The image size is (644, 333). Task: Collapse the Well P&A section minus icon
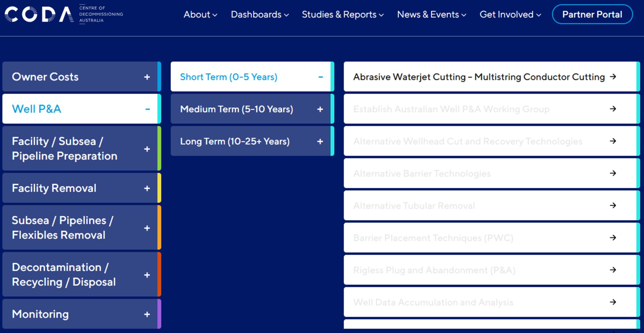(x=147, y=109)
